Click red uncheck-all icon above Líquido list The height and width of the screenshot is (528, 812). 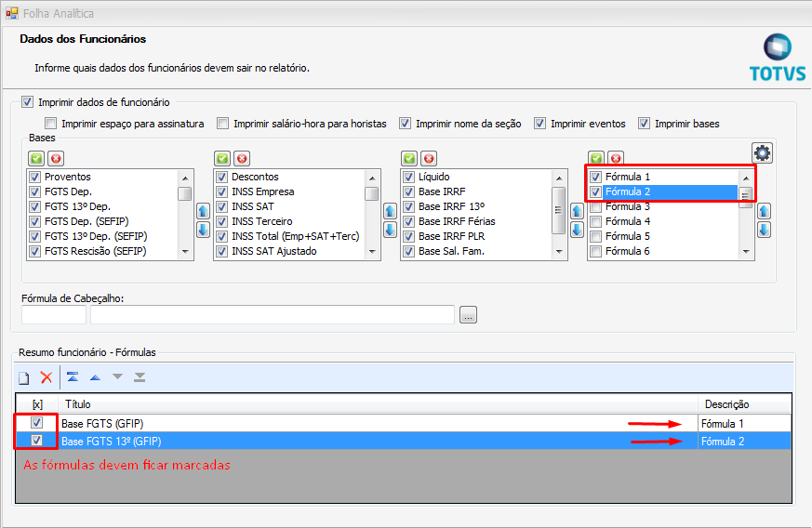429,158
